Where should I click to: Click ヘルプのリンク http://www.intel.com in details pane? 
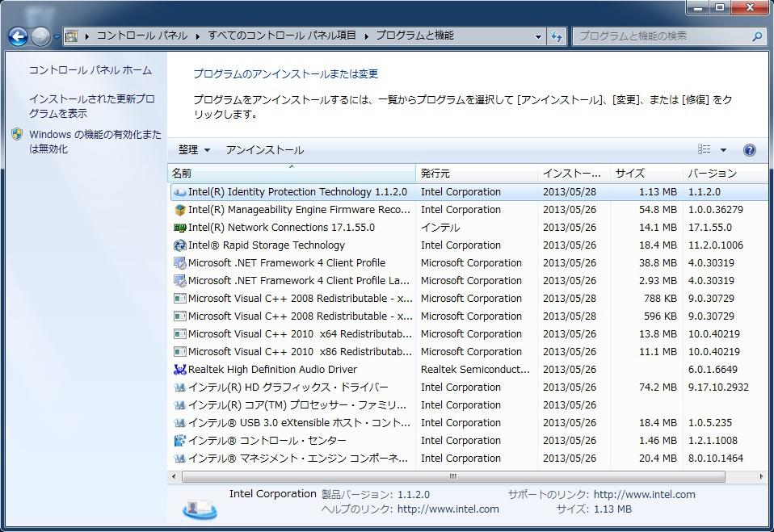pyautogui.click(x=448, y=509)
